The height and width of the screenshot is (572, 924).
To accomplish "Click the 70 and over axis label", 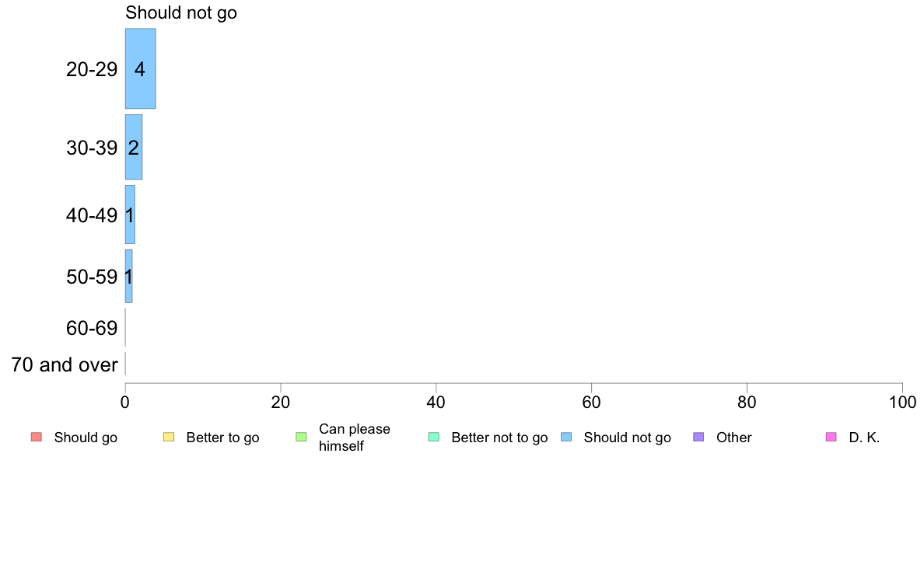I will (x=65, y=364).
